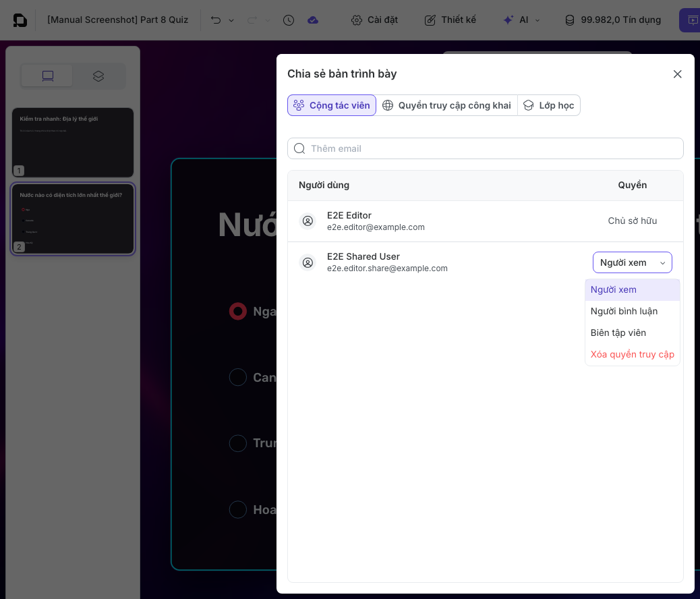The width and height of the screenshot is (700, 599).
Task: Switch to the Cộng tác viên tab
Action: [x=332, y=105]
